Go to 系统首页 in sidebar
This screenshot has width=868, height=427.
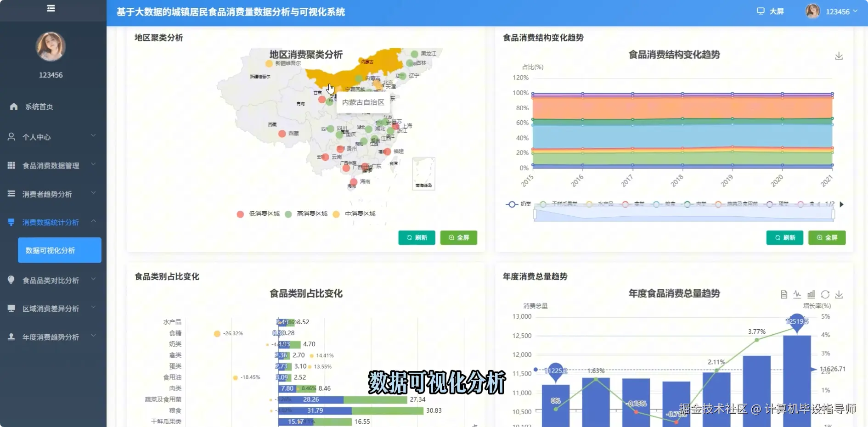click(x=39, y=107)
